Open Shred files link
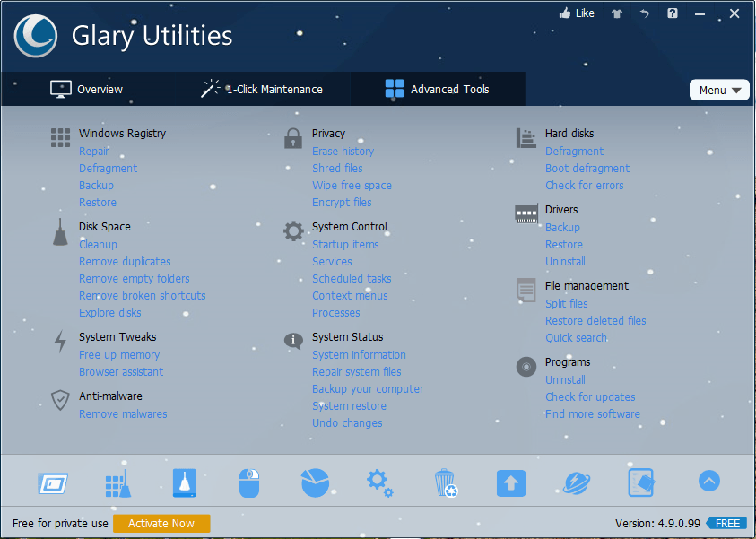 337,169
